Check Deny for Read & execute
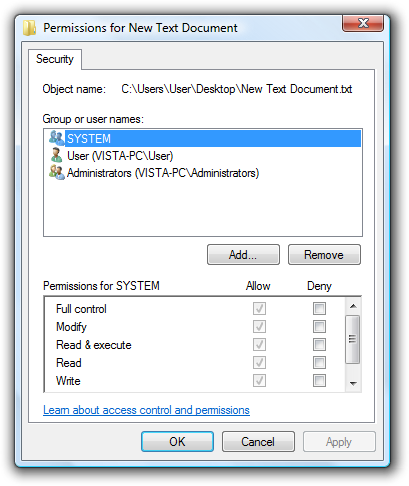Viewport: 409px width, 486px height. click(x=319, y=344)
